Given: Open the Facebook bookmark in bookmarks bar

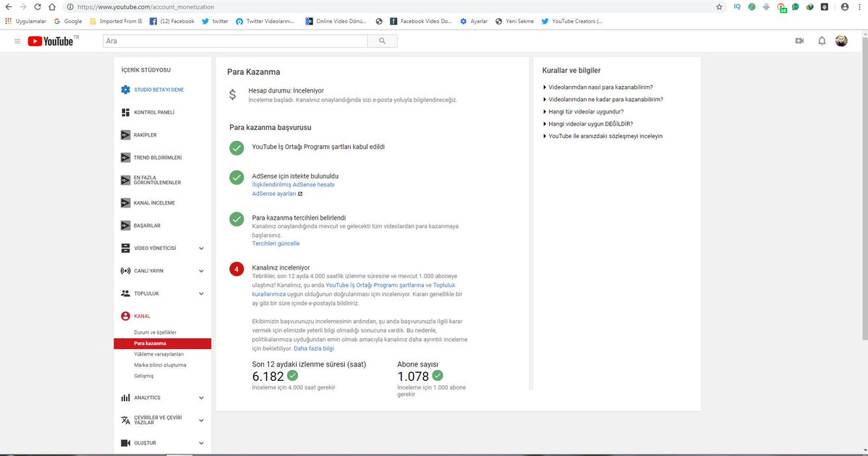Looking at the screenshot, I should tap(172, 21).
